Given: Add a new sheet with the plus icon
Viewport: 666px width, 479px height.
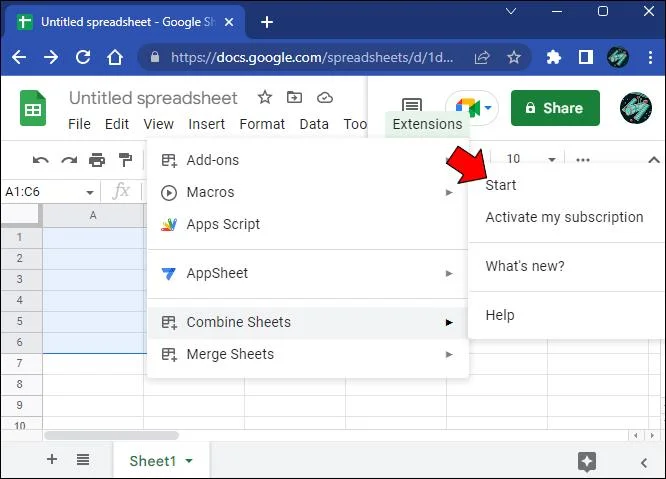Looking at the screenshot, I should tap(52, 459).
